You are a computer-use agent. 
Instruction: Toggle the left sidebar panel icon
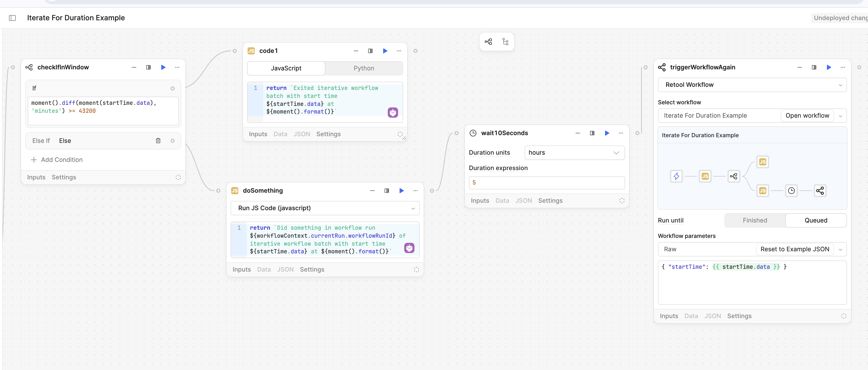(13, 18)
